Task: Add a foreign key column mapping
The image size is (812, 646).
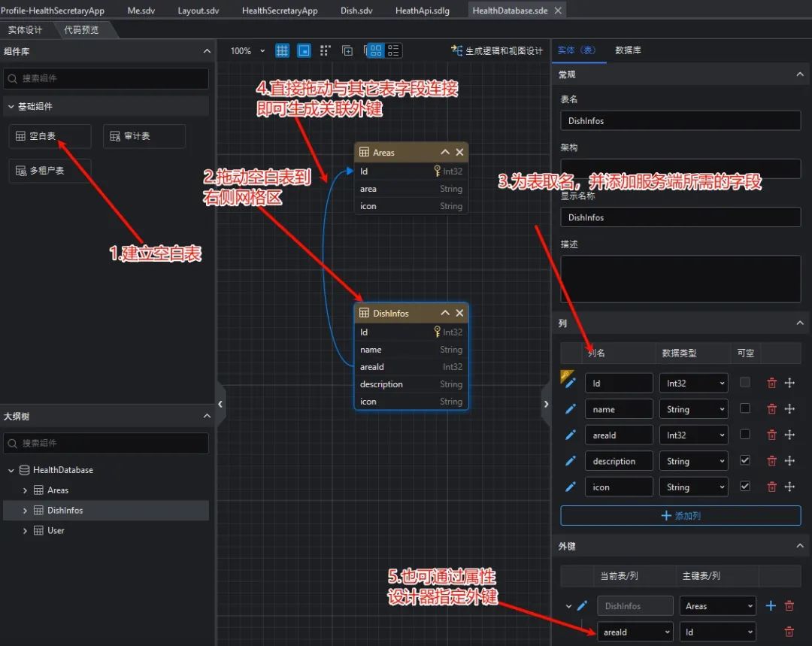Action: point(771,605)
